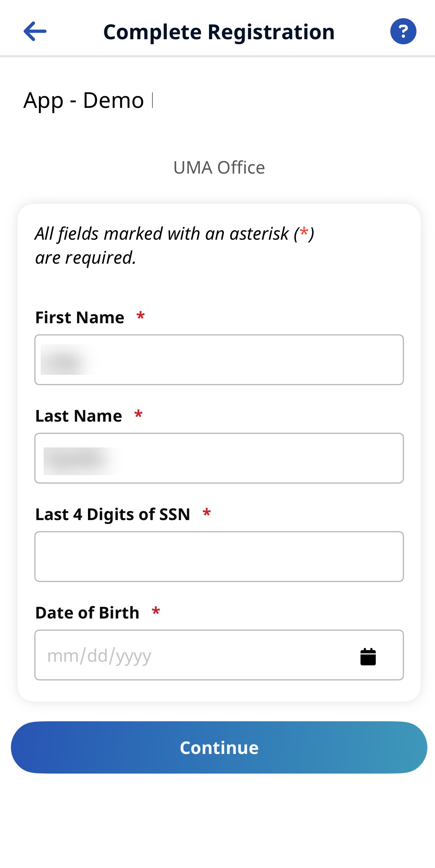Screen dimensions: 435x868
Task: Open the calendar date picker icon
Action: tap(368, 657)
